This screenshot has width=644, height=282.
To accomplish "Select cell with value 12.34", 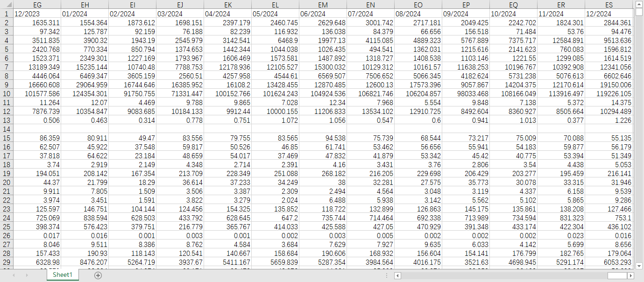I will click(323, 102).
